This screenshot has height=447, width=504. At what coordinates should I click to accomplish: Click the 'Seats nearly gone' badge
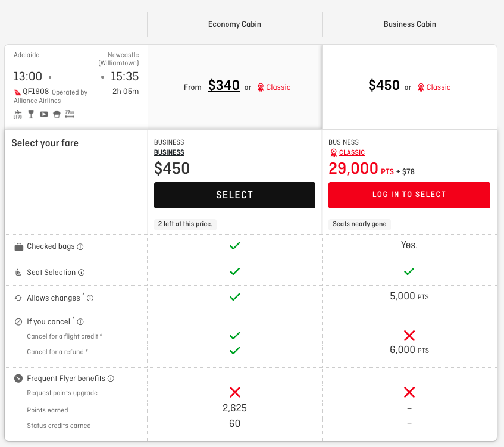(359, 224)
